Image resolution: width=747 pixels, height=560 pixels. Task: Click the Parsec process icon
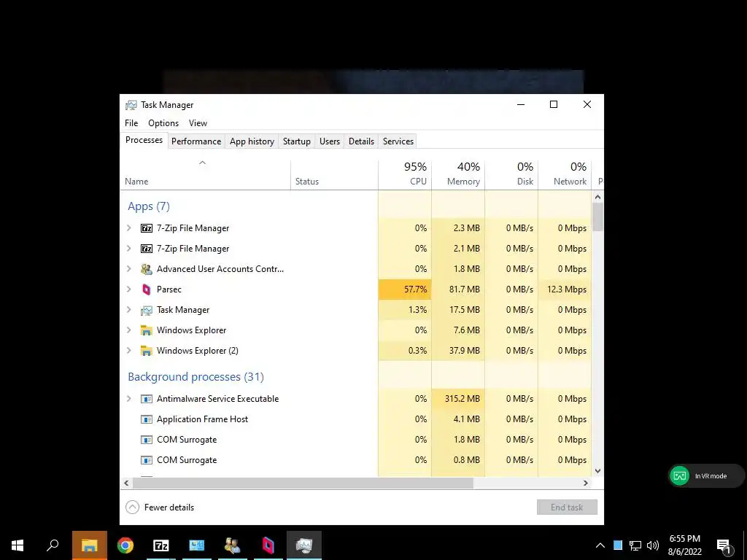(x=146, y=289)
